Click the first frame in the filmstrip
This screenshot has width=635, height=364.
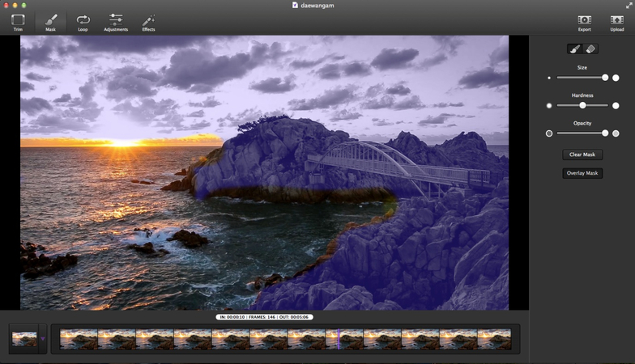pyautogui.click(x=79, y=339)
